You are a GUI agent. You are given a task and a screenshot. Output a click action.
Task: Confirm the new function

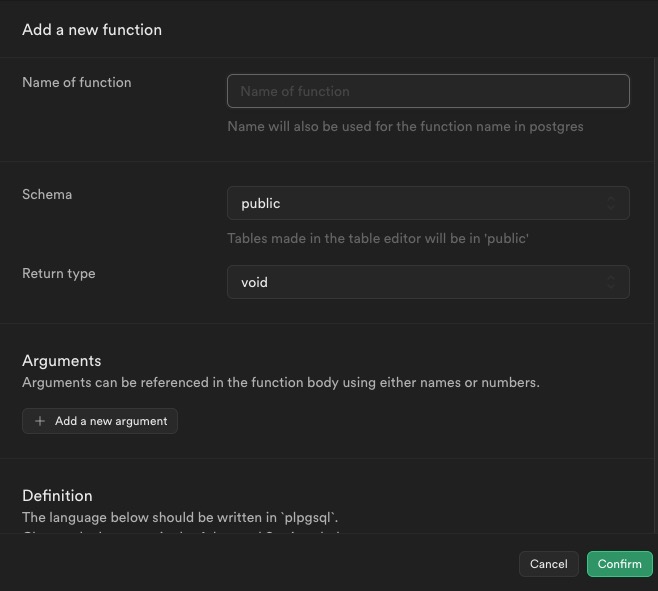point(619,564)
